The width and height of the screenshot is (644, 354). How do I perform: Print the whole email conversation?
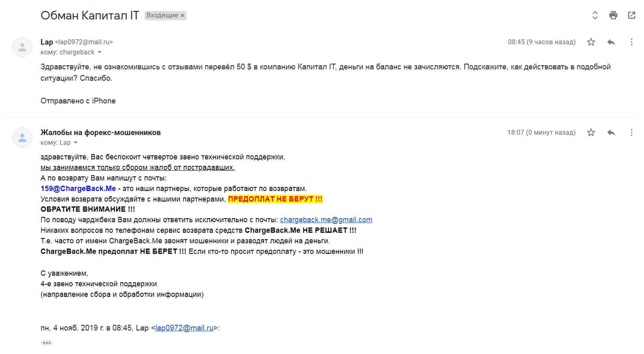point(613,15)
